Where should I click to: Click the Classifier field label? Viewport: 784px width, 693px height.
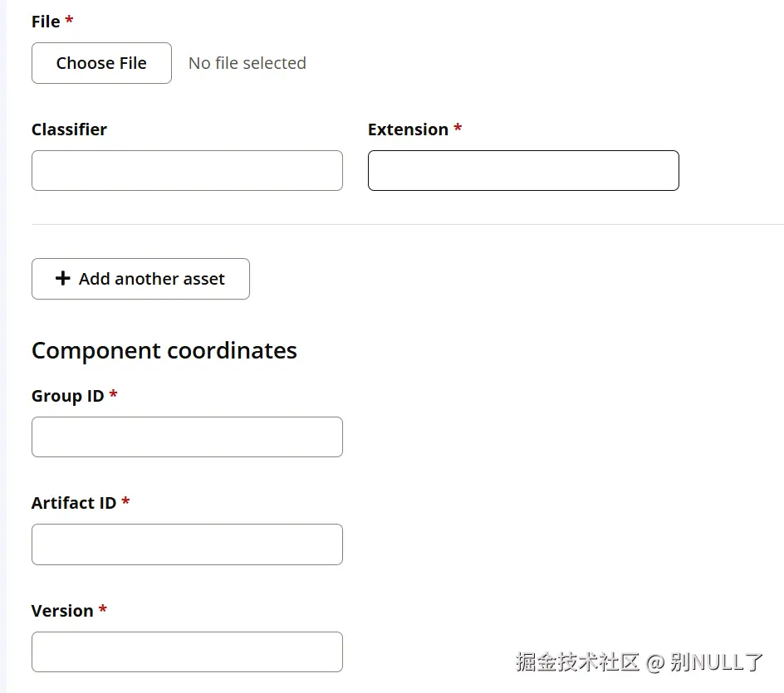(69, 129)
